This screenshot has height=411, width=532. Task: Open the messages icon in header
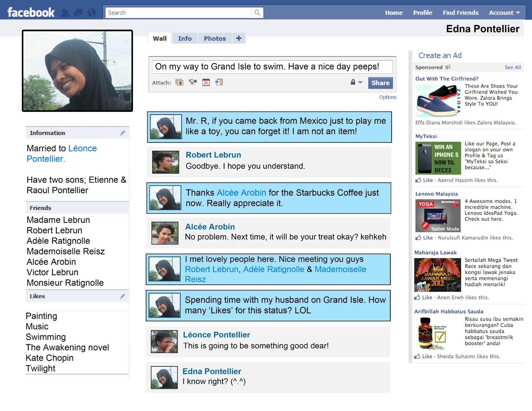coord(78,13)
